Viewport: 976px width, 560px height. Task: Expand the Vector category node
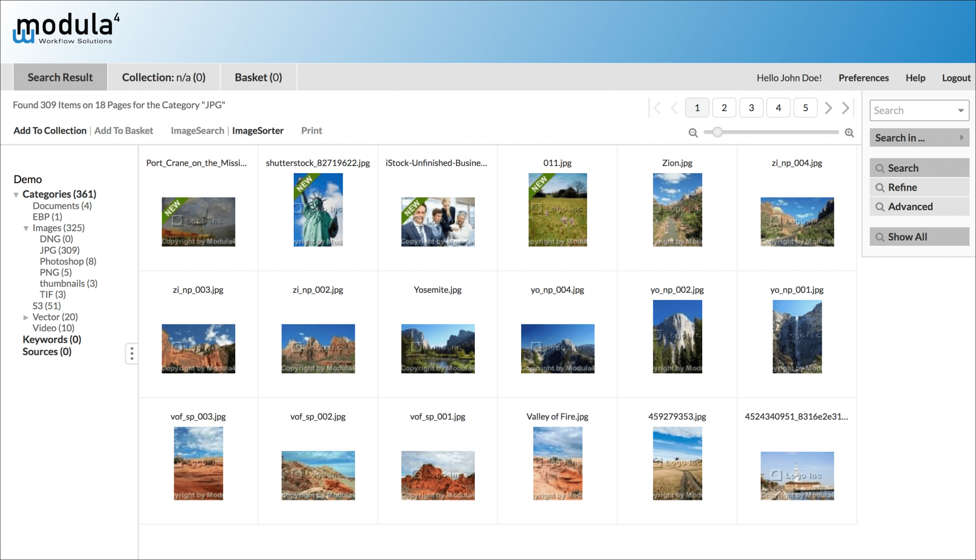(26, 318)
